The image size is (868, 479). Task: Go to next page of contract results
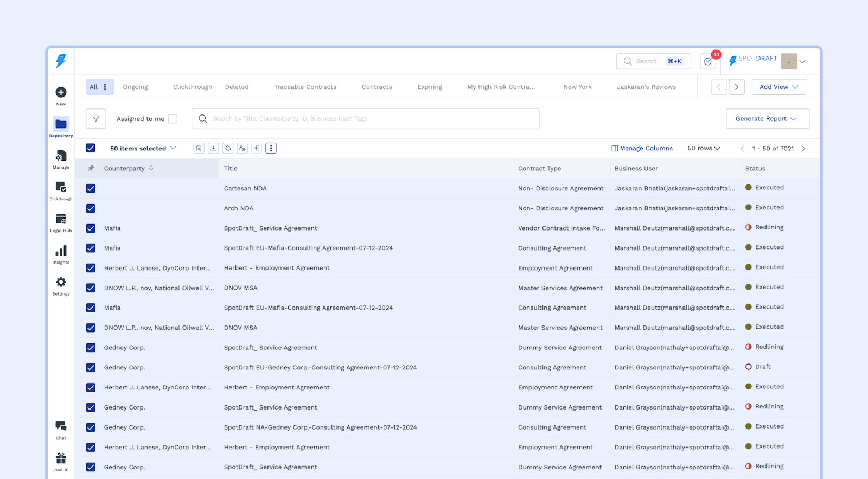point(803,148)
